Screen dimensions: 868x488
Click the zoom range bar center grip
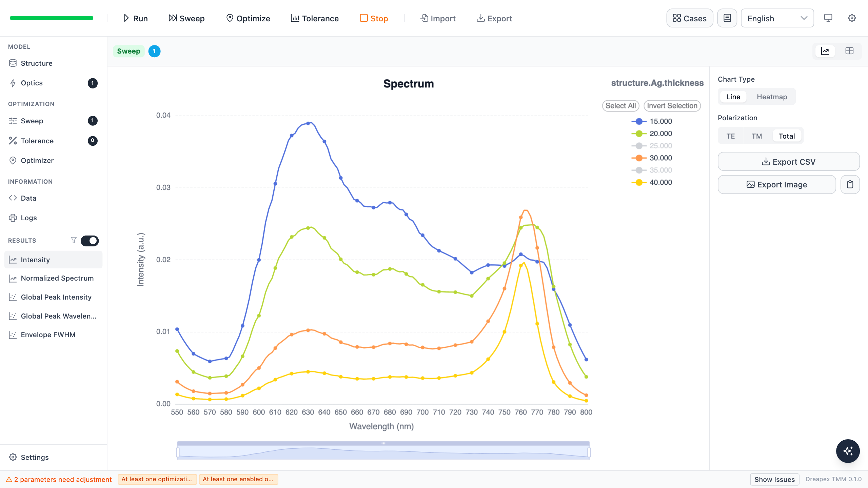pyautogui.click(x=383, y=443)
